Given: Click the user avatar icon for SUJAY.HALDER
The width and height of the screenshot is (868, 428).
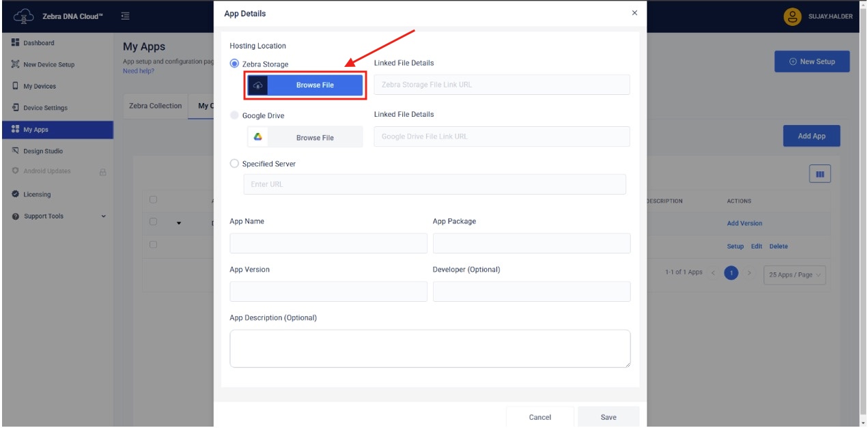Looking at the screenshot, I should (x=792, y=16).
